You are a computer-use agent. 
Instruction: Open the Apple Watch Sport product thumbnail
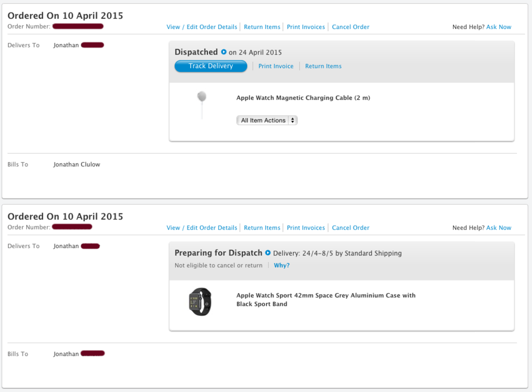coord(200,302)
